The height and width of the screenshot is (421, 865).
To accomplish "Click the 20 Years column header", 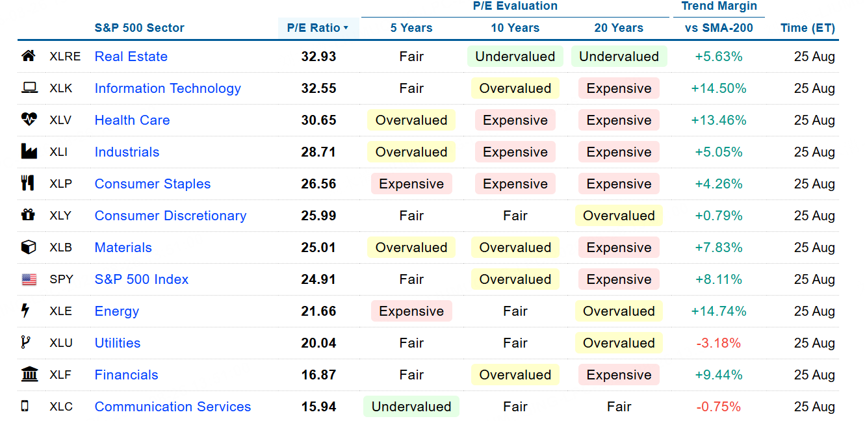I will point(618,28).
